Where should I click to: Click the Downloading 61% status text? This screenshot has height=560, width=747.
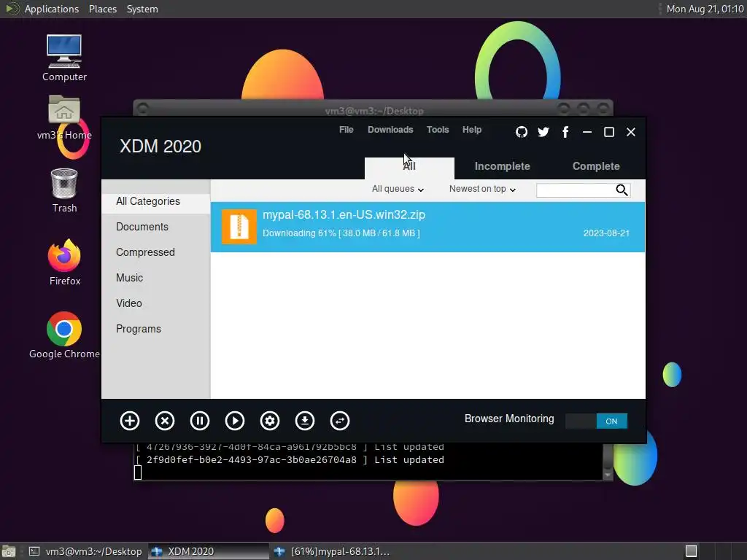(341, 233)
